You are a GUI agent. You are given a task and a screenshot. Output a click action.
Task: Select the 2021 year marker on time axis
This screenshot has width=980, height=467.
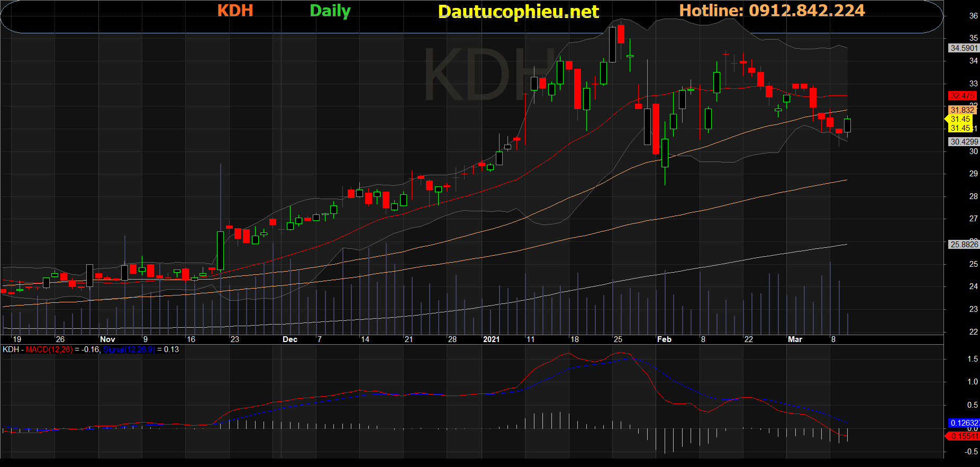tap(491, 339)
